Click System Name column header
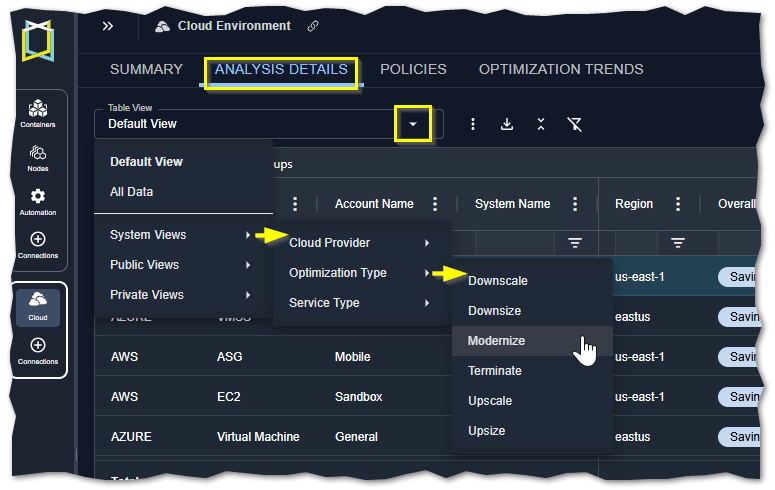This screenshot has height=490, width=775. 513,204
